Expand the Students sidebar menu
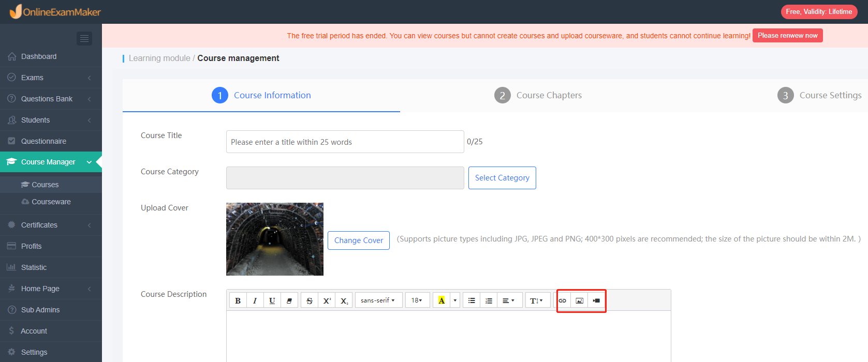868x362 pixels. (x=51, y=120)
